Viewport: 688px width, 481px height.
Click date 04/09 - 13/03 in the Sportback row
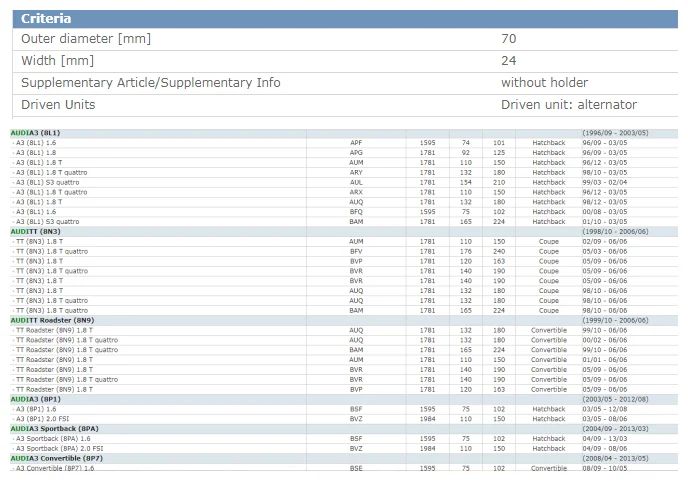point(605,439)
